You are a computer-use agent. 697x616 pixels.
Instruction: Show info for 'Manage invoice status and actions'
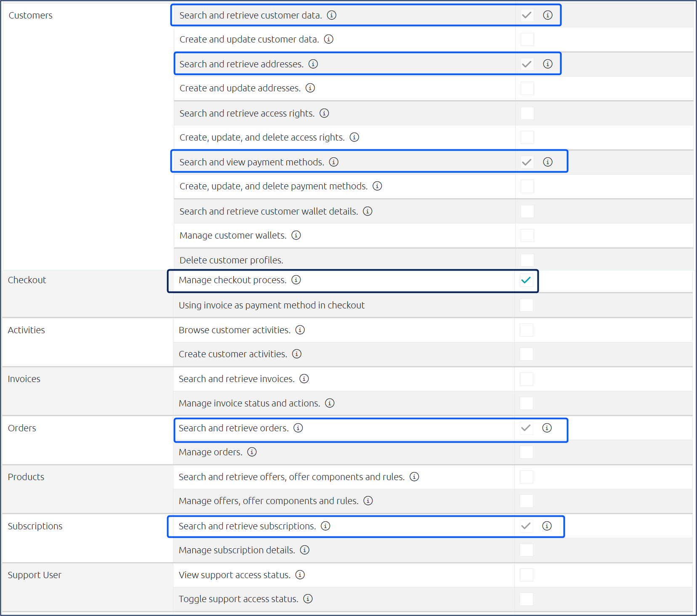[x=330, y=403]
